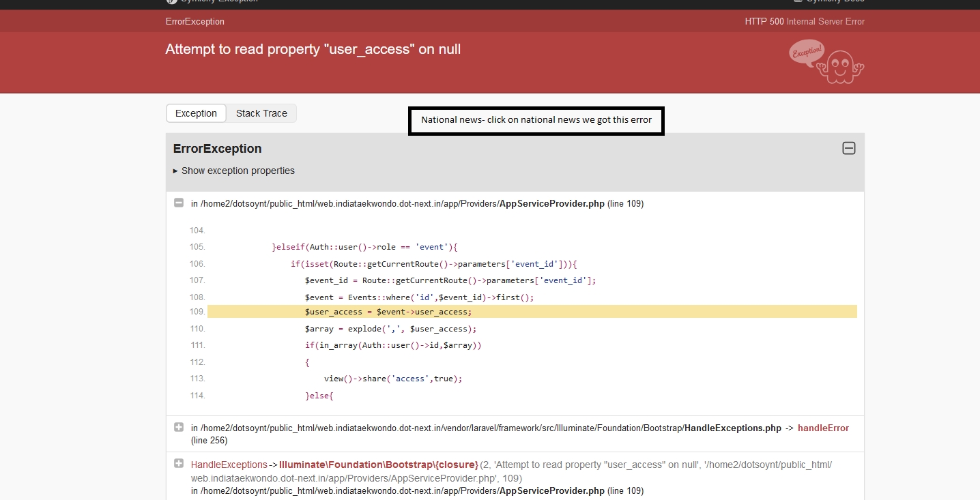
Task: Click code line 105 with elseif statement
Action: 364,247
